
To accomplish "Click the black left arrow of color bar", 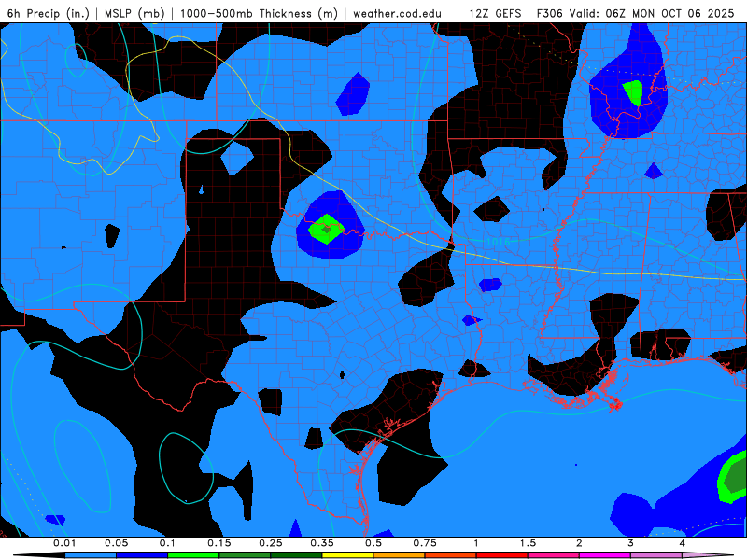I will [x=39, y=555].
